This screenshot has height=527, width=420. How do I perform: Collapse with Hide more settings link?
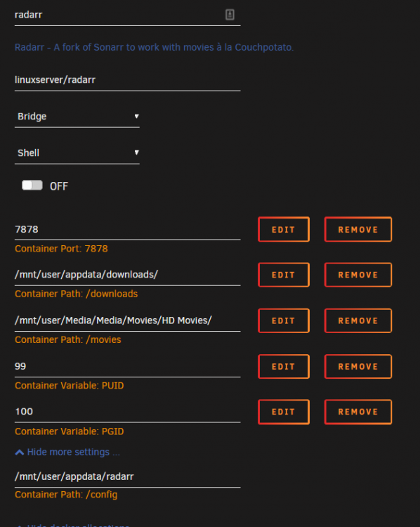click(x=67, y=452)
